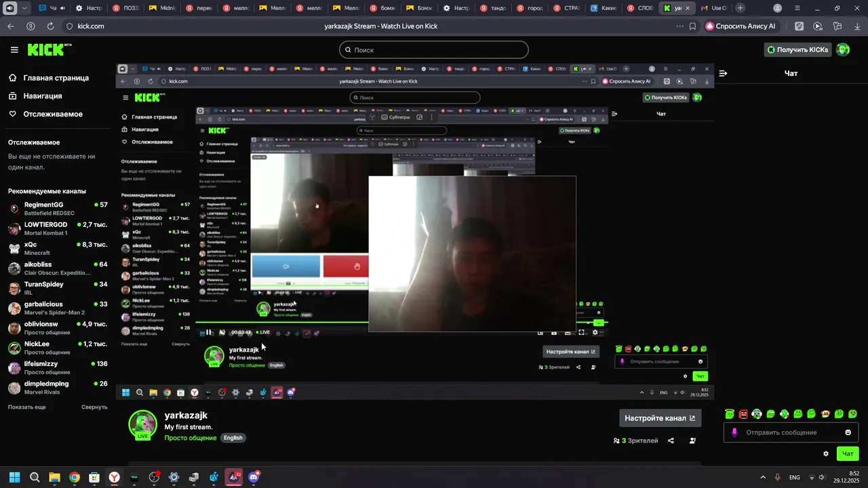This screenshot has width=868, height=488.
Task: Click the green stream progress bar
Action: [x=281, y=322]
